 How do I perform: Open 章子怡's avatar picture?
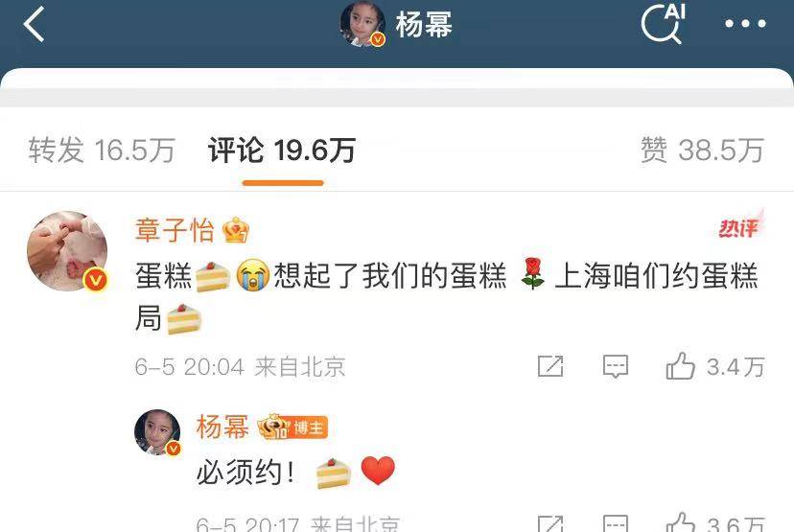(x=67, y=251)
